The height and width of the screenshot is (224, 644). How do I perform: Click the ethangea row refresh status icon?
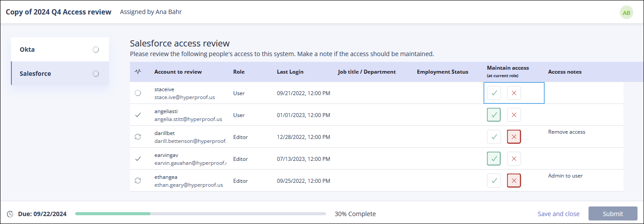click(x=138, y=181)
